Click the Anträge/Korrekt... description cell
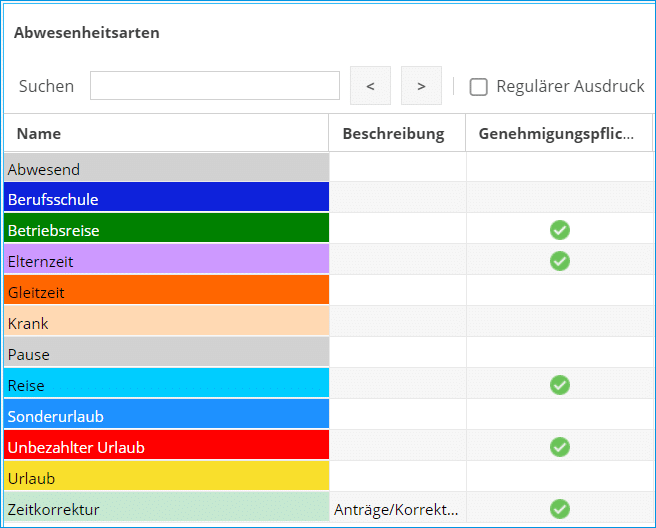Viewport: 656px width, 528px height. tap(397, 509)
